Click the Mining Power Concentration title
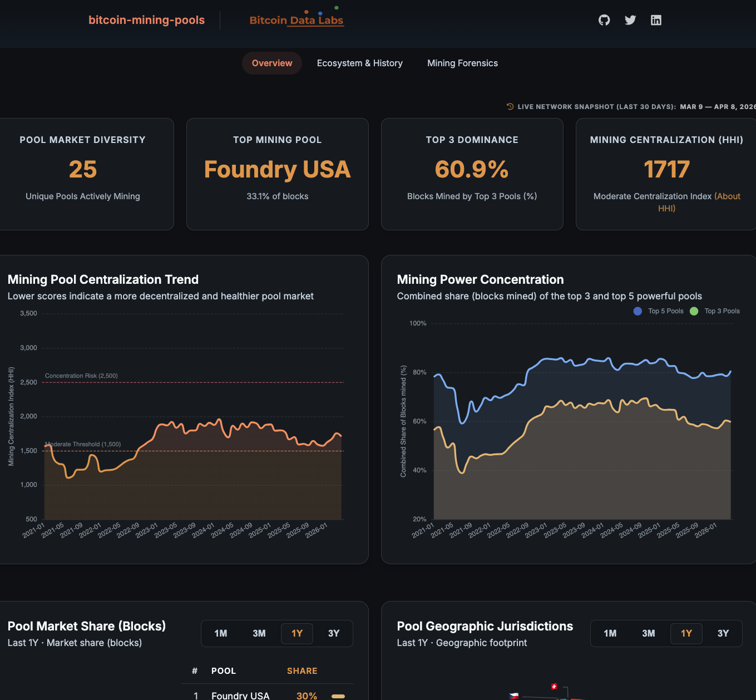756x700 pixels. tap(480, 279)
